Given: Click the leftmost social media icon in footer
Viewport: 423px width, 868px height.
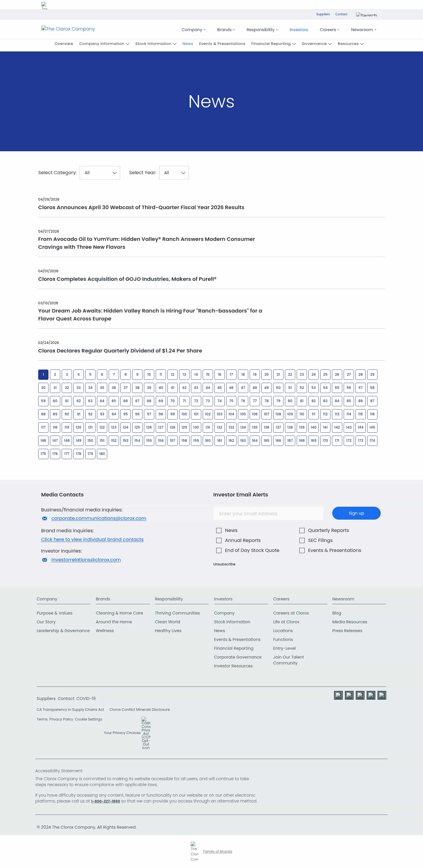Looking at the screenshot, I should point(338,695).
